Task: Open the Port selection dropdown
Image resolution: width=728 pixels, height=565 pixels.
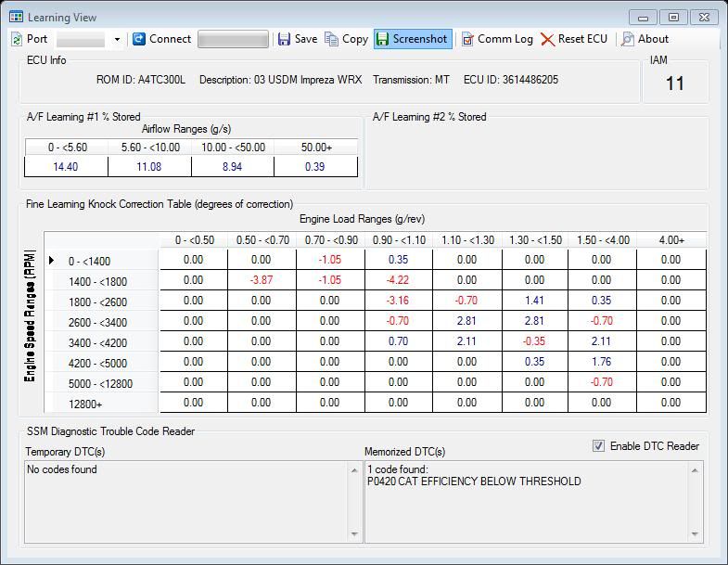Action: click(x=117, y=40)
